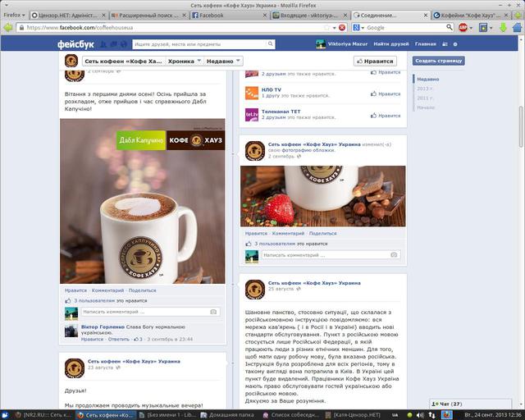Jump to 2011 г. in the timeline
Image resolution: width=525 pixels, height=420 pixels.
pos(425,98)
